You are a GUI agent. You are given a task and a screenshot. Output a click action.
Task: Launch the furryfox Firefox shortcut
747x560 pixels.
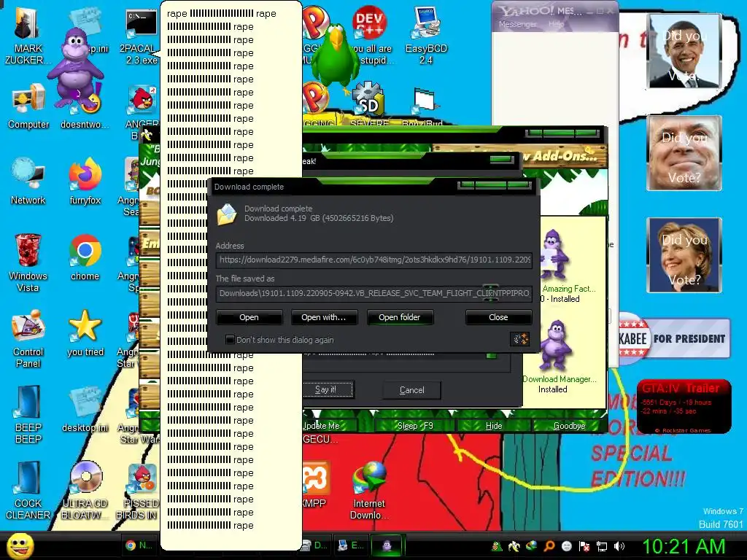coord(85,182)
